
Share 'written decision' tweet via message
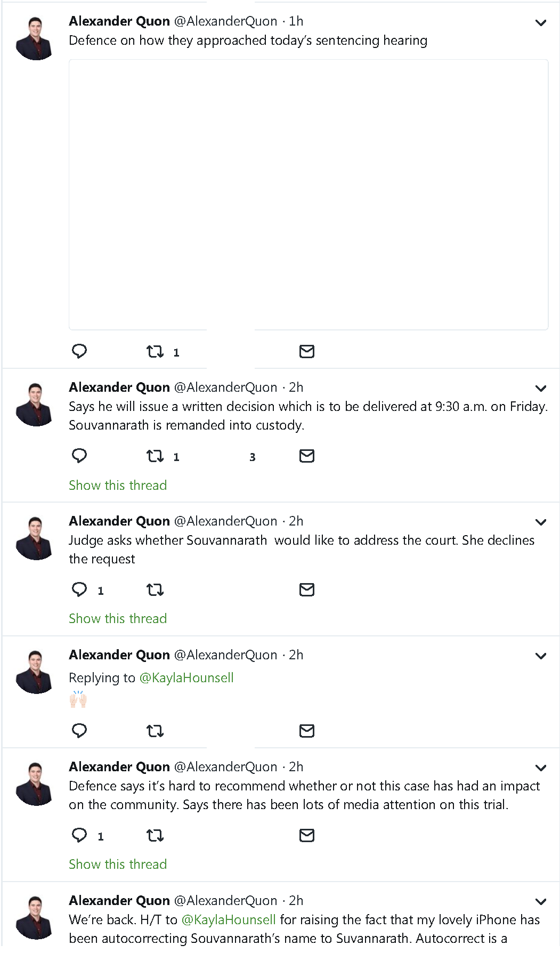pyautogui.click(x=307, y=456)
